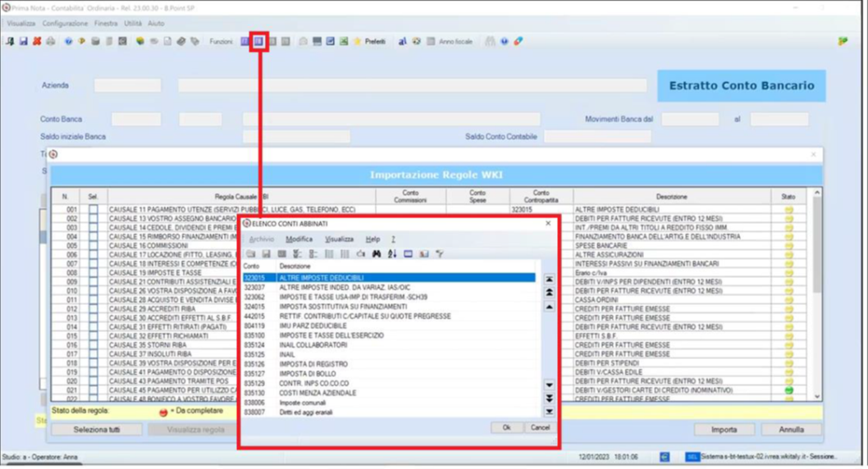Viewport: 868px width, 469px height.
Task: Open the Configurazione menu
Action: [65, 23]
